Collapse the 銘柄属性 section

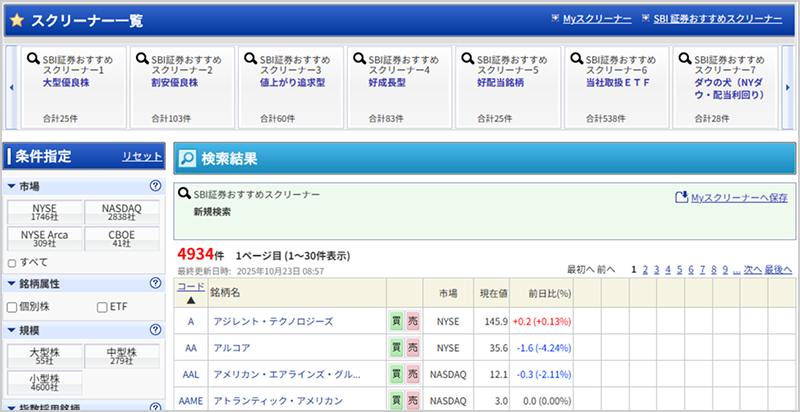[x=12, y=284]
